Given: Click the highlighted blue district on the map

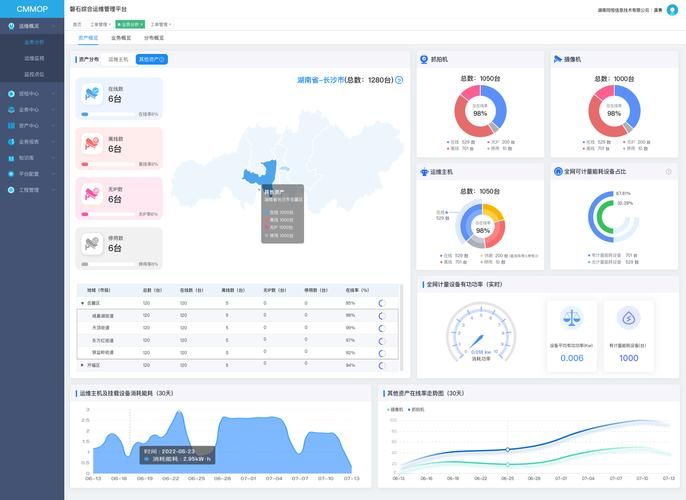Looking at the screenshot, I should pos(263,173).
